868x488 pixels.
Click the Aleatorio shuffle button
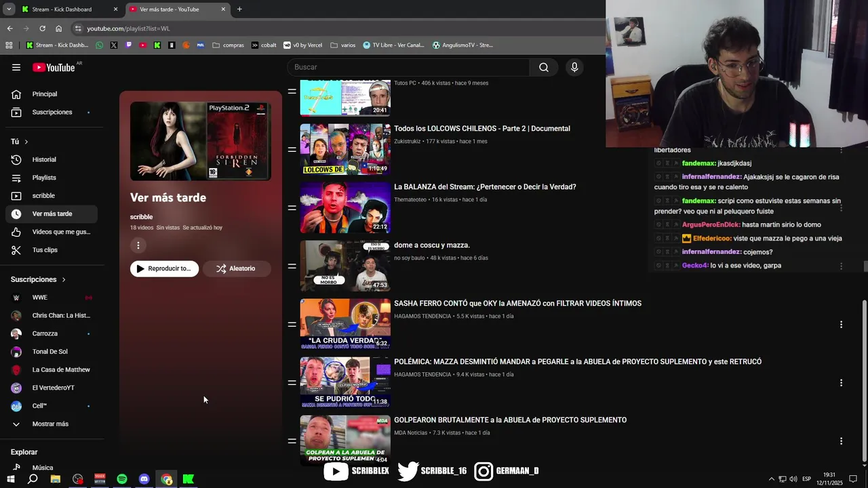coord(237,268)
